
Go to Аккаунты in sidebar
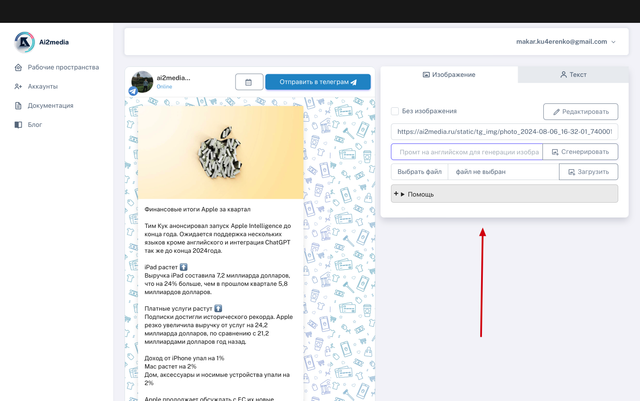pyautogui.click(x=42, y=86)
